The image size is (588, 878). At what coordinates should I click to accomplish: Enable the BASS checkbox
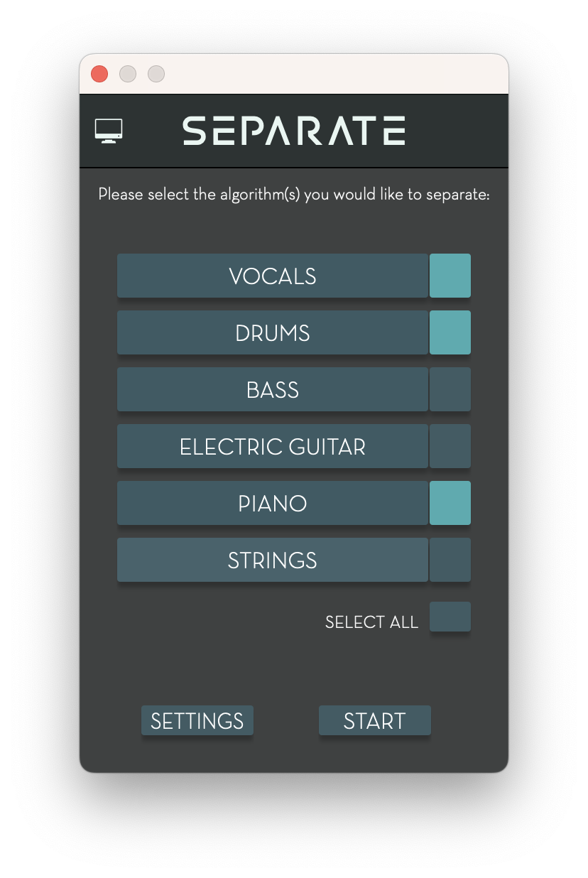[x=450, y=389]
